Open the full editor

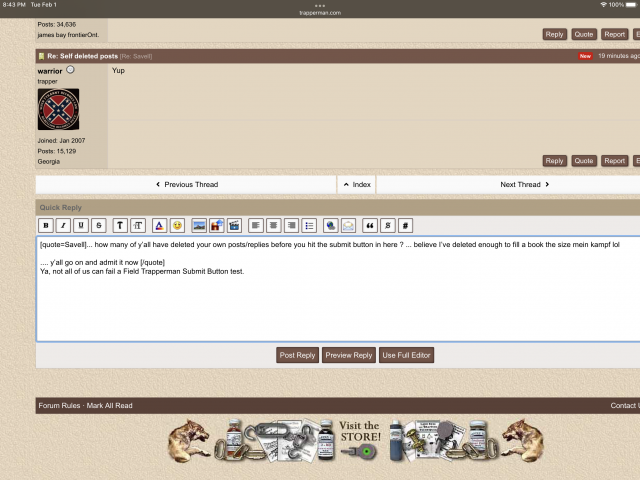406,355
